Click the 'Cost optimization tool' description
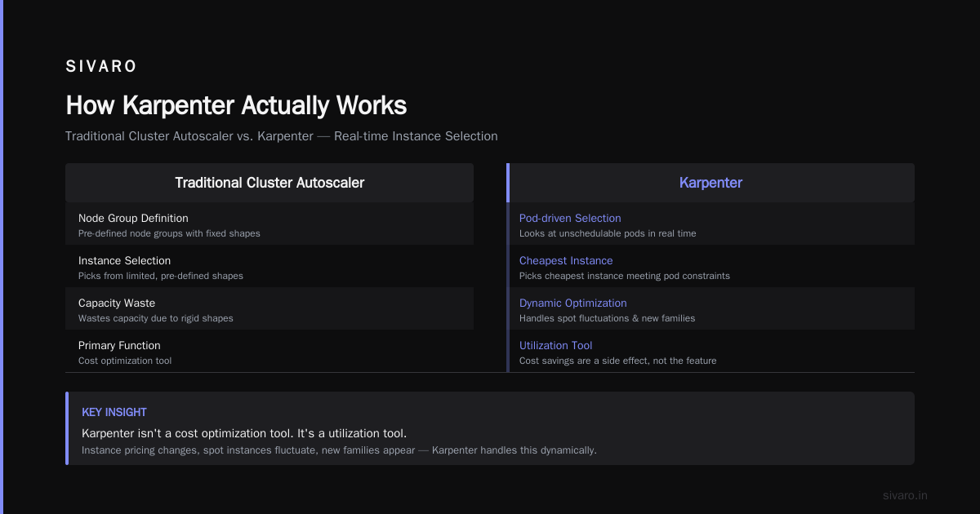 (125, 361)
